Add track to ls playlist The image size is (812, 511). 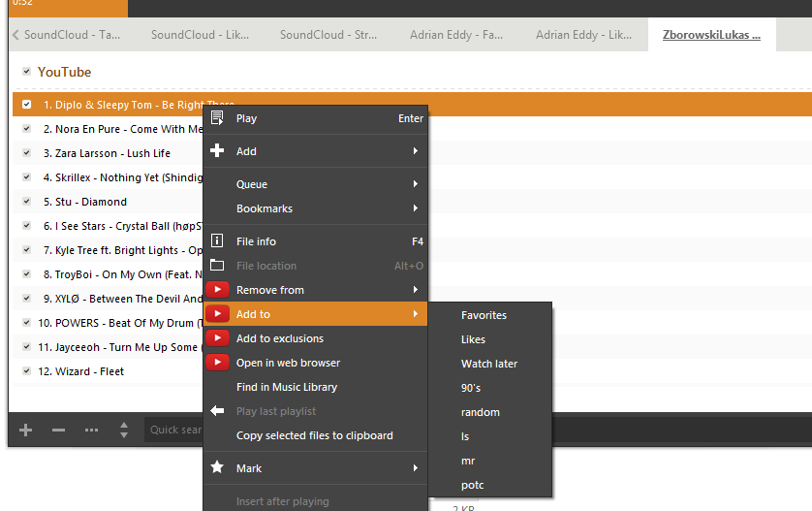pos(490,436)
